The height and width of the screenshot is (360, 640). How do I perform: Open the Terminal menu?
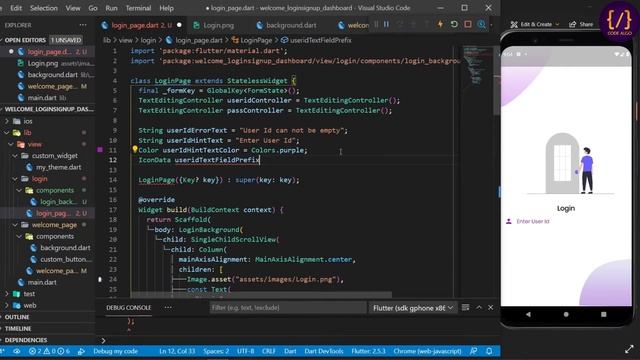coord(138,8)
